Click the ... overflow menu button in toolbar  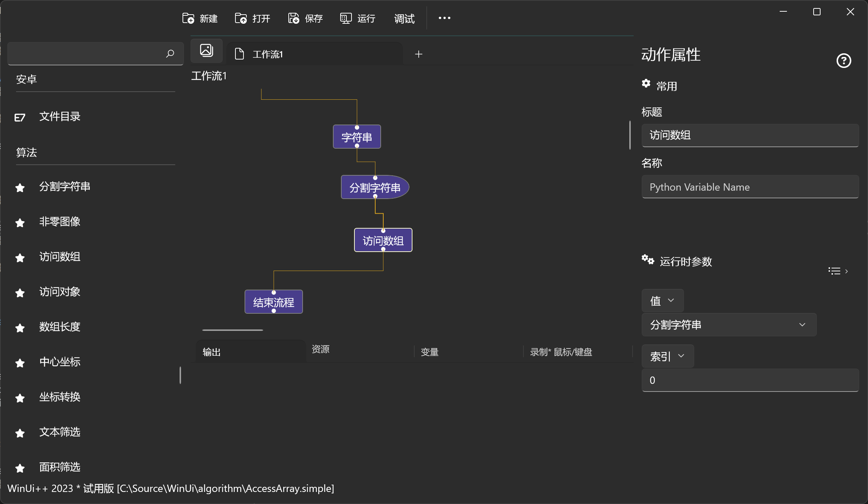point(444,18)
